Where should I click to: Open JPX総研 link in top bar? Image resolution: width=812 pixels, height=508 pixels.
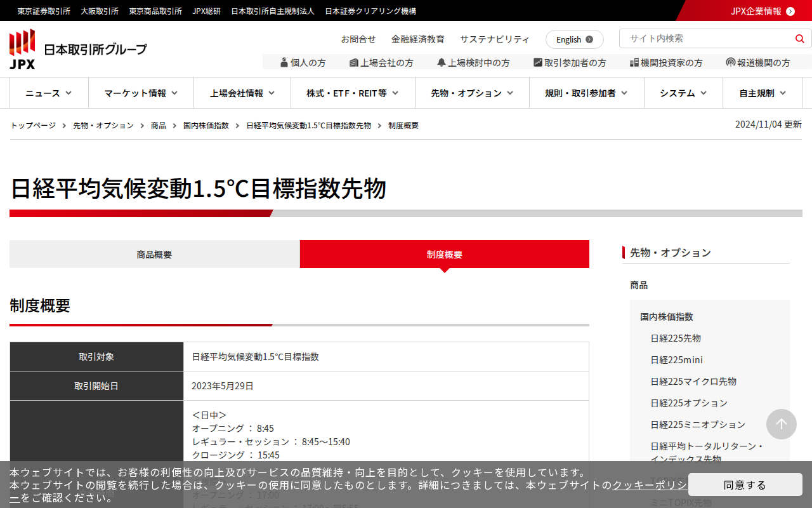pos(207,11)
